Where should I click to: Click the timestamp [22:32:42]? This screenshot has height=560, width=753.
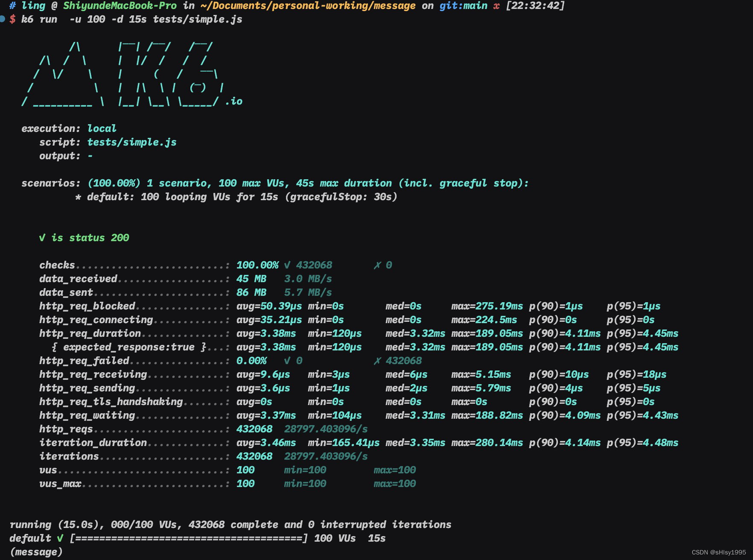(535, 6)
